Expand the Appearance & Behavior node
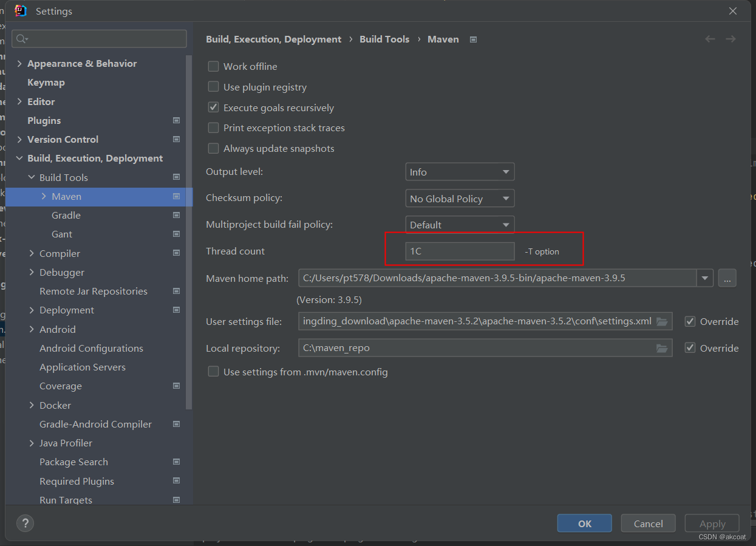Screen dimensions: 756x546 click(x=19, y=63)
